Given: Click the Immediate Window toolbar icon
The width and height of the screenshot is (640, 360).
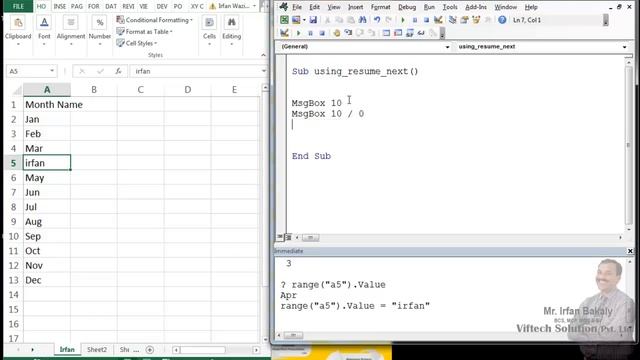Looking at the screenshot, I should point(398,33).
